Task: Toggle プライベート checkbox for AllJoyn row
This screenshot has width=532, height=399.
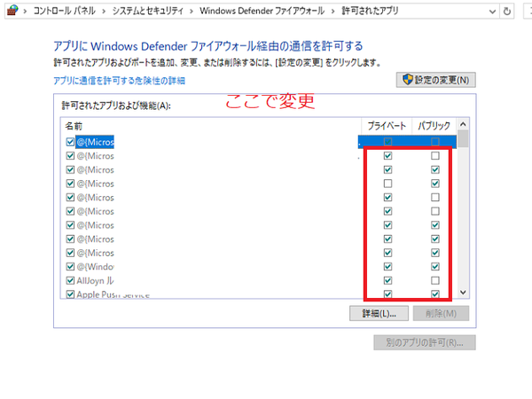Action: [387, 280]
